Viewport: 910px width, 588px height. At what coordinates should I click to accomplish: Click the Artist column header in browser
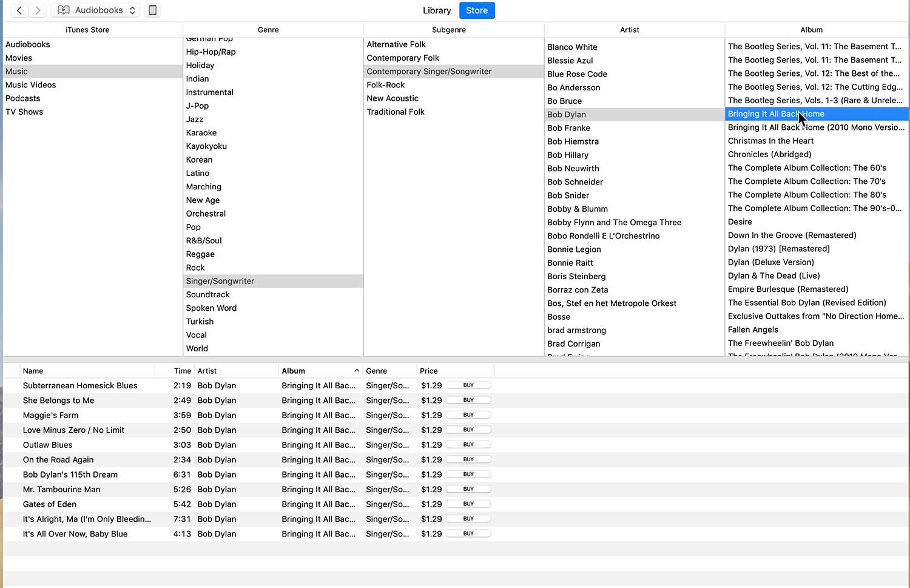click(630, 30)
